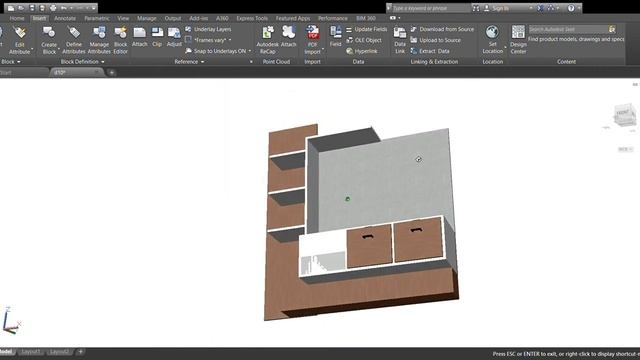The image size is (640, 360).
Task: Open Define Attributes tool
Action: [73, 40]
